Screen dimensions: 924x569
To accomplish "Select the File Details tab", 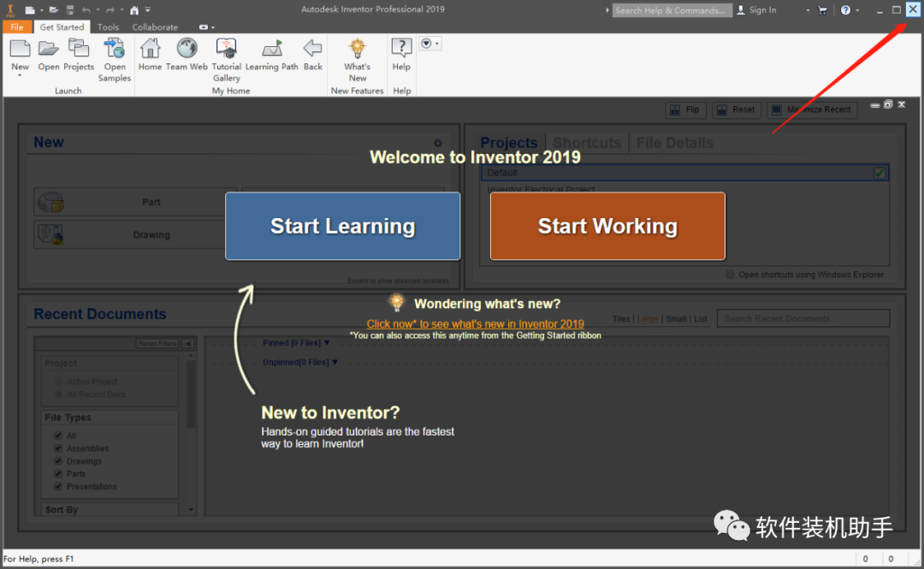I will (x=675, y=143).
